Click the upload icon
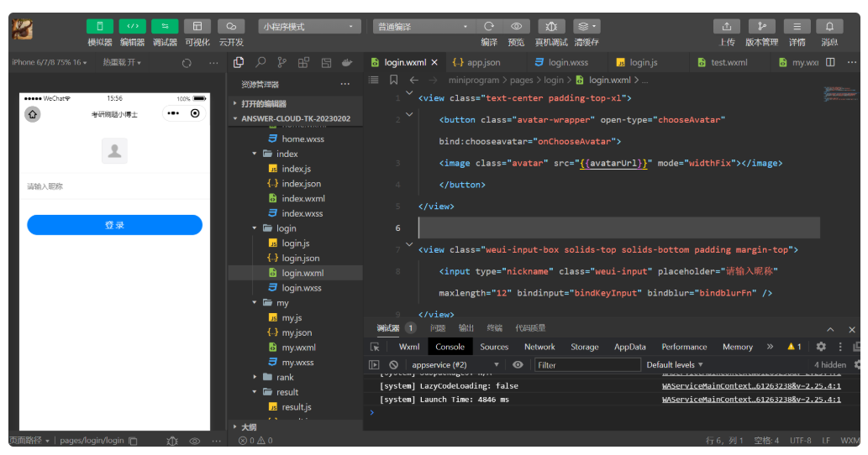The width and height of the screenshot is (868, 455). tap(727, 26)
